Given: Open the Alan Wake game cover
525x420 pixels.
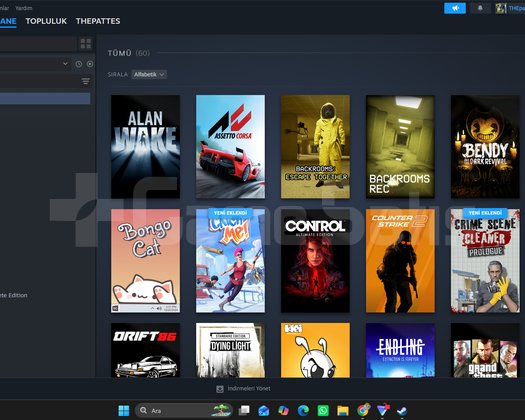Looking at the screenshot, I should pyautogui.click(x=145, y=147).
